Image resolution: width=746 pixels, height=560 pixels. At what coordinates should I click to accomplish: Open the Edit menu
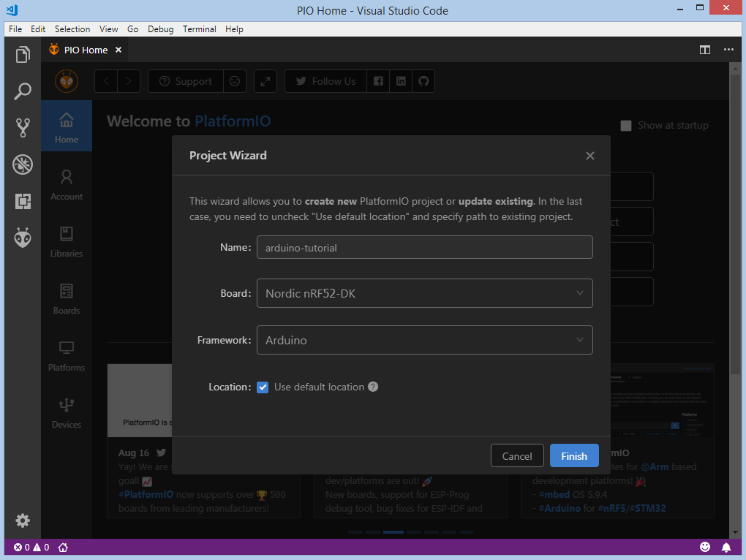38,29
